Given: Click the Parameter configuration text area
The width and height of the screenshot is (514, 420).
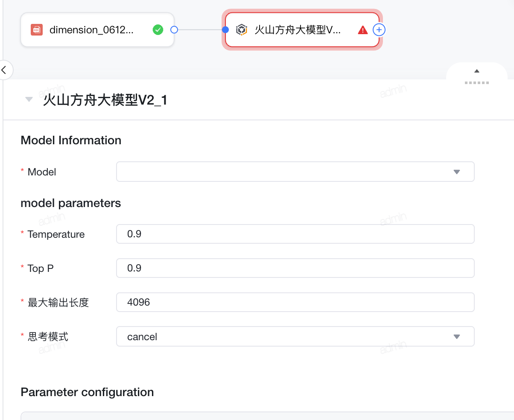Looking at the screenshot, I should point(267,416).
